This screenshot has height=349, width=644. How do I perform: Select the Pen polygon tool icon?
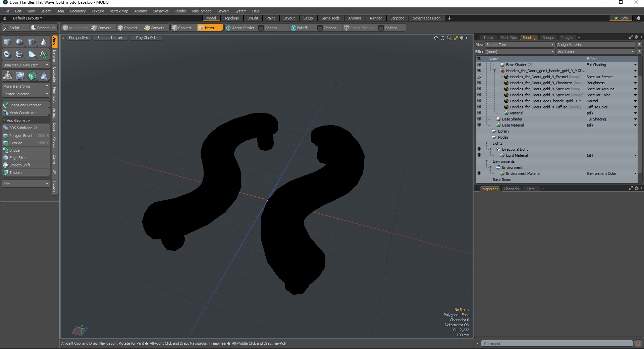(32, 54)
